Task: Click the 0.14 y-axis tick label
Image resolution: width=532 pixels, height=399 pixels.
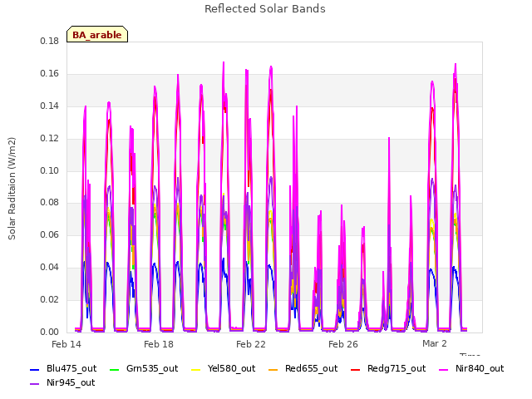Action: coord(50,106)
